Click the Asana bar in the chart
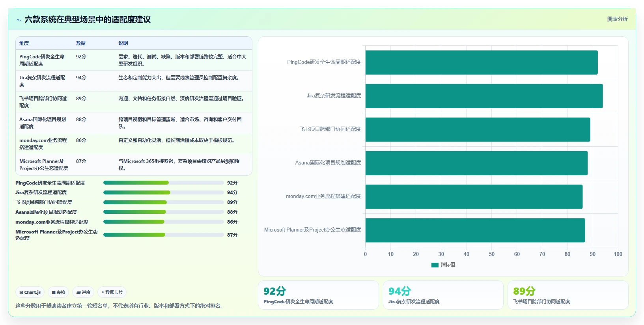The image size is (644, 325). click(x=476, y=163)
